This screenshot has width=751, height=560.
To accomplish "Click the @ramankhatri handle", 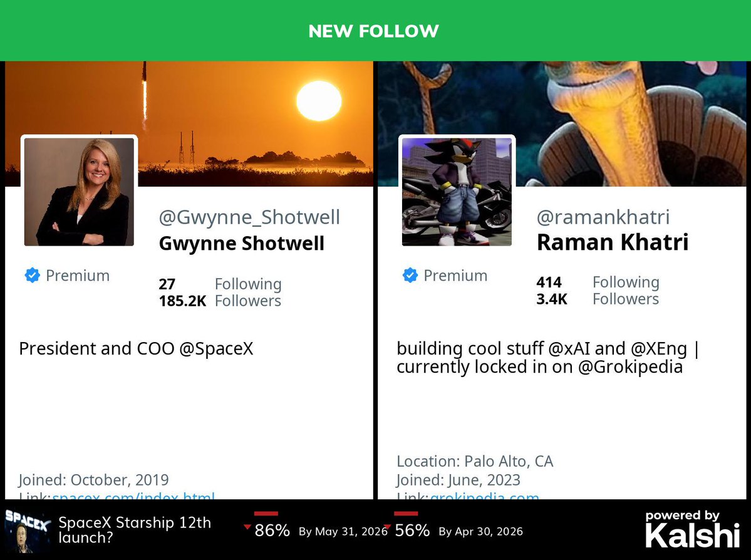I will 603,217.
